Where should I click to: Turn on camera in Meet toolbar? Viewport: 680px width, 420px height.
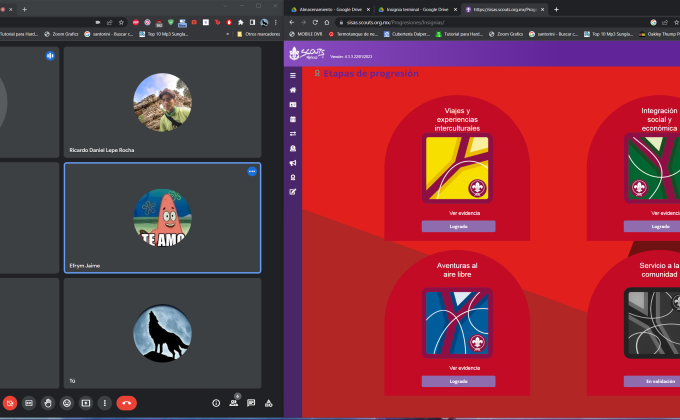tap(9, 403)
